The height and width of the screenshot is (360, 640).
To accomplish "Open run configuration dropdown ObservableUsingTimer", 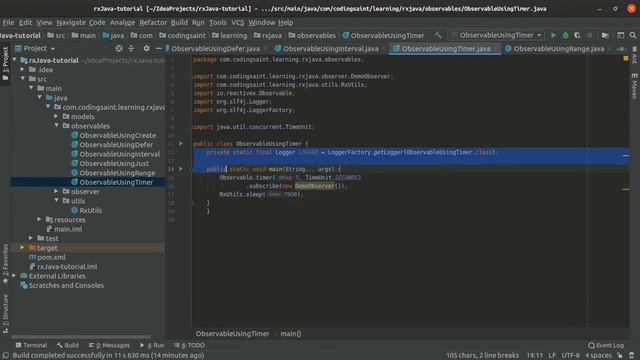I will tap(496, 36).
